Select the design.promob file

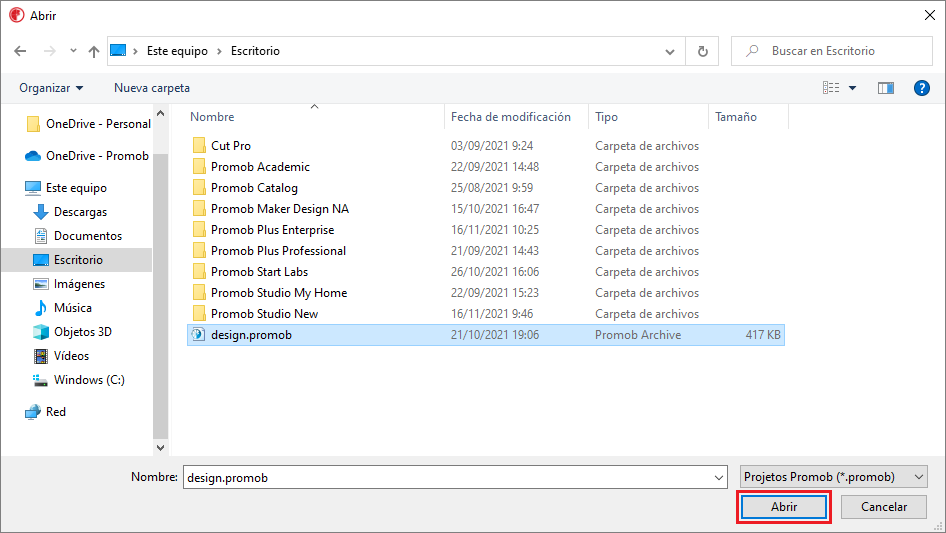coord(486,335)
